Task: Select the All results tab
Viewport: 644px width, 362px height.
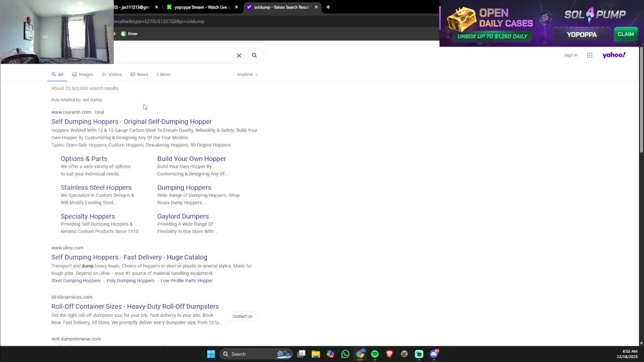Action: coord(57,74)
